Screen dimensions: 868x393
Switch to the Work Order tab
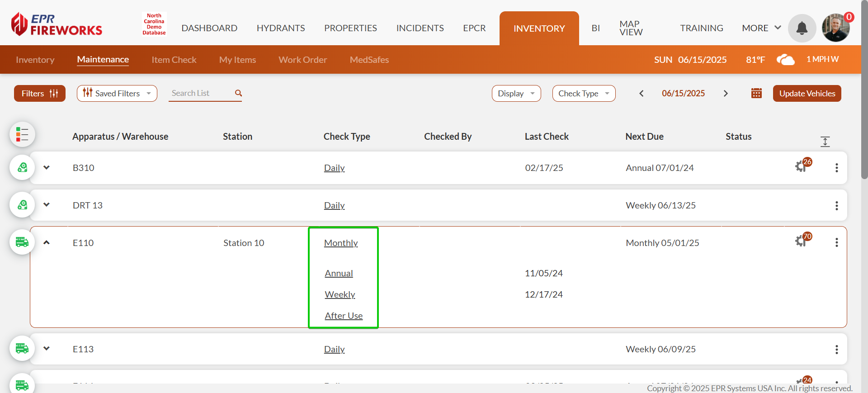[x=302, y=60]
